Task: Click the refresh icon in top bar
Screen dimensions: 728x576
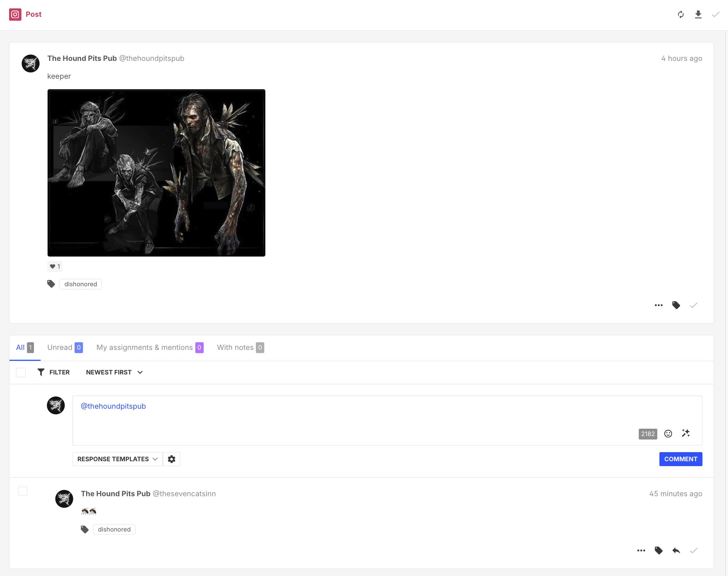Action: (x=680, y=14)
